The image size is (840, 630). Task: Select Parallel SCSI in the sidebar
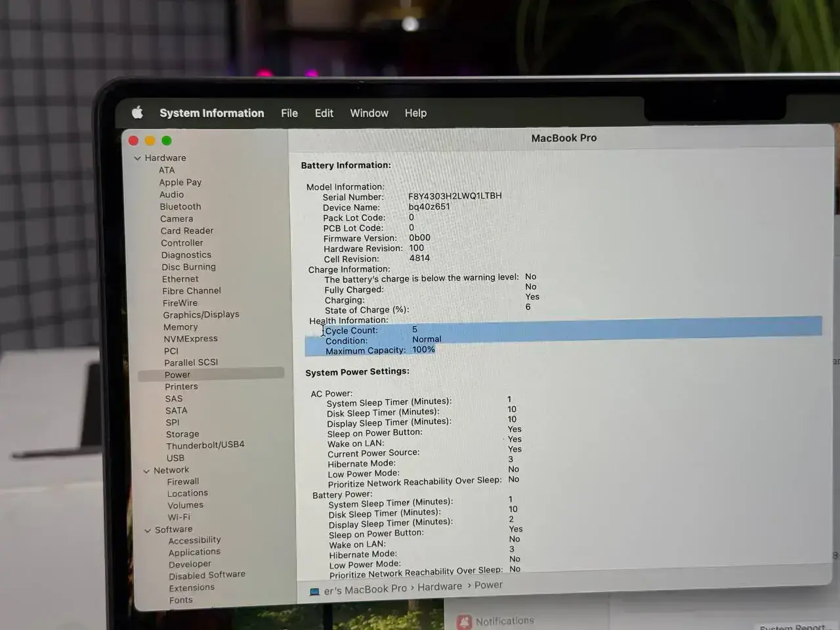191,362
